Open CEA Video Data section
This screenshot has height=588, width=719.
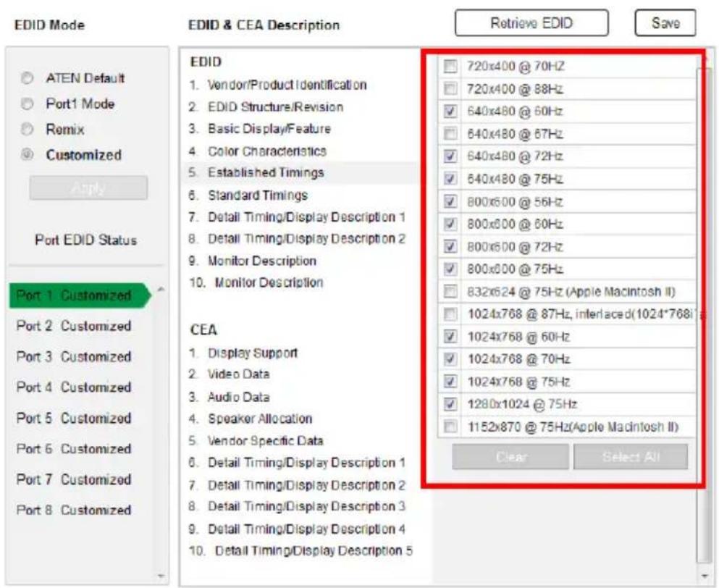[229, 374]
